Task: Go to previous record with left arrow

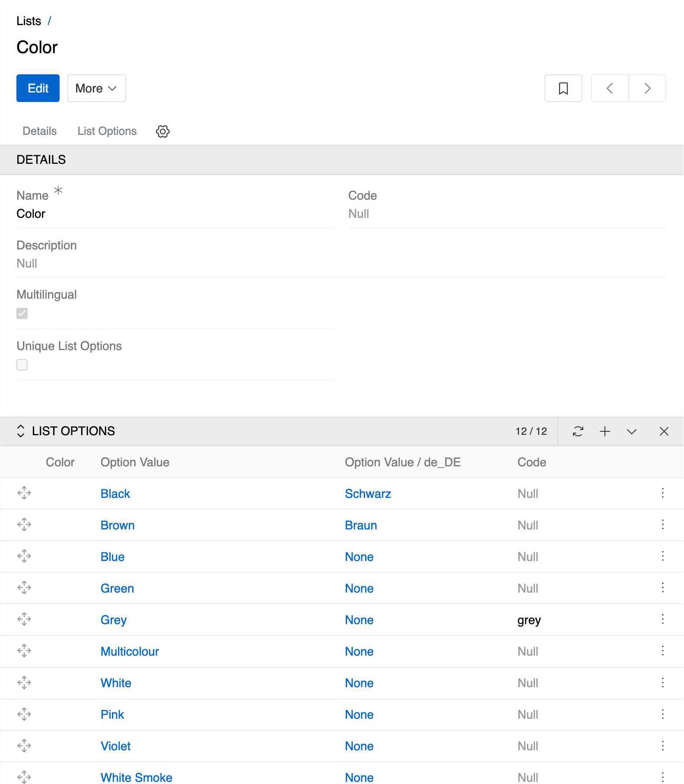Action: pyautogui.click(x=609, y=88)
